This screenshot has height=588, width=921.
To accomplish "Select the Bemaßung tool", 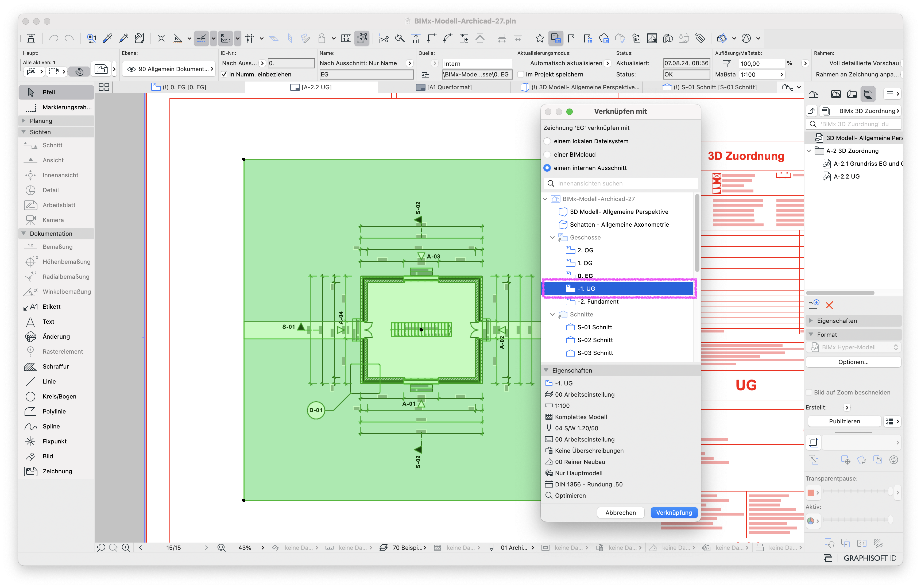I will click(x=57, y=247).
